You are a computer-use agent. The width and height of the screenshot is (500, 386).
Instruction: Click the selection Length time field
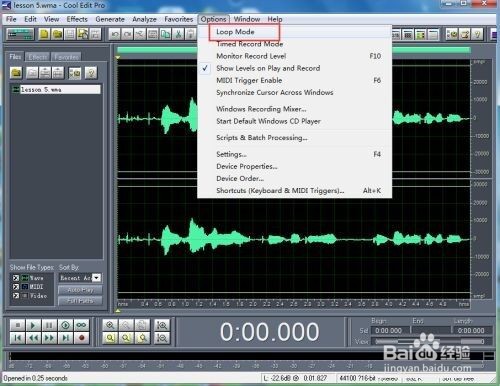(x=472, y=331)
